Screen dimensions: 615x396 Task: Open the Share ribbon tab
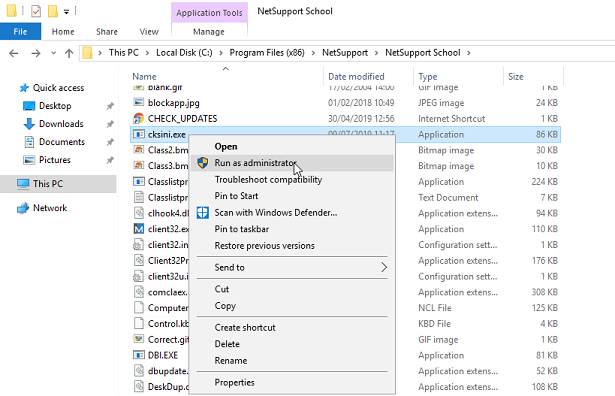tap(107, 31)
